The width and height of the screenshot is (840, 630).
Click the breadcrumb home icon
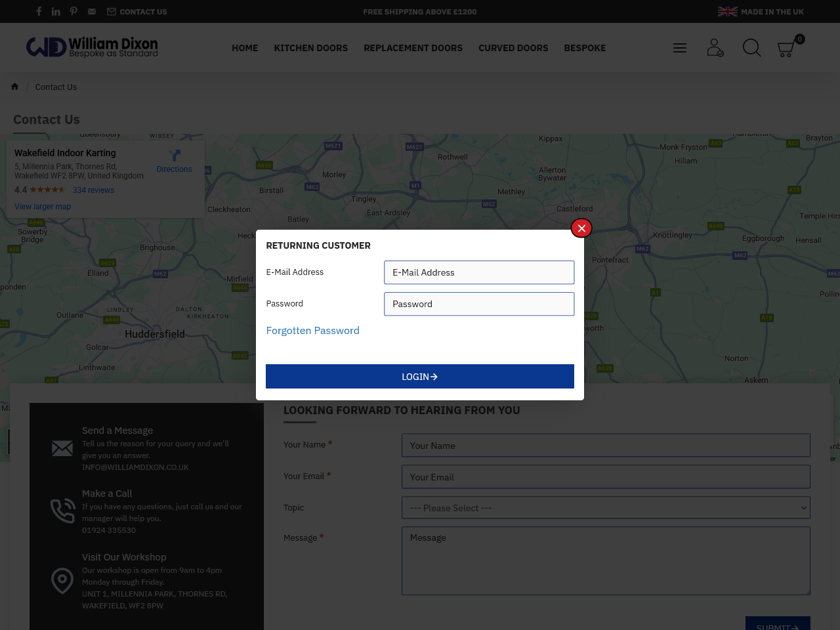tap(14, 87)
